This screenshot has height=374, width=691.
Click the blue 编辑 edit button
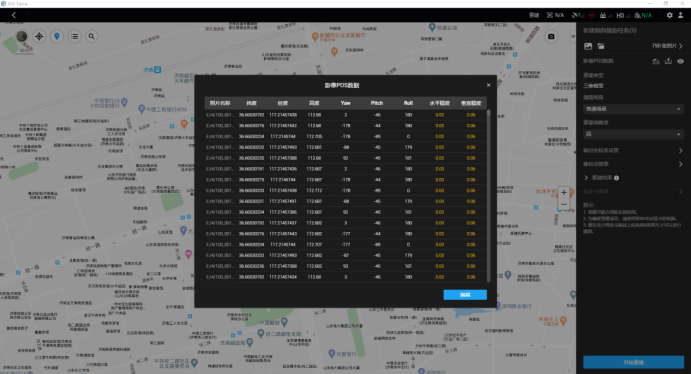coord(465,295)
